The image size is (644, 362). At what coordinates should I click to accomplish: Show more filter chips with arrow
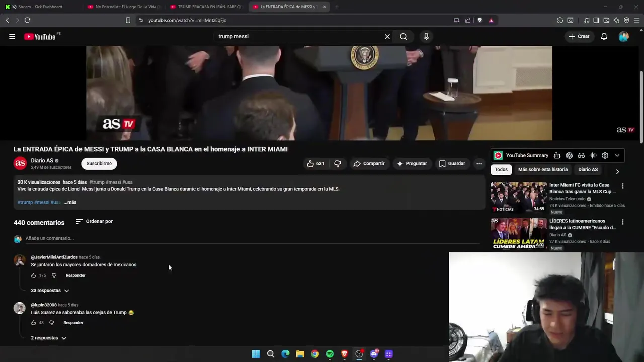tap(617, 171)
